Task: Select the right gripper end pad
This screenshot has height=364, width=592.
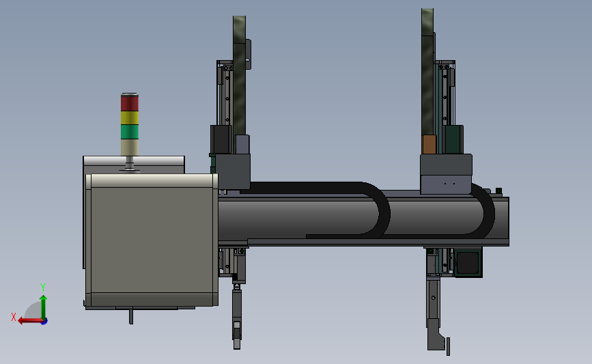Action: 448,346
